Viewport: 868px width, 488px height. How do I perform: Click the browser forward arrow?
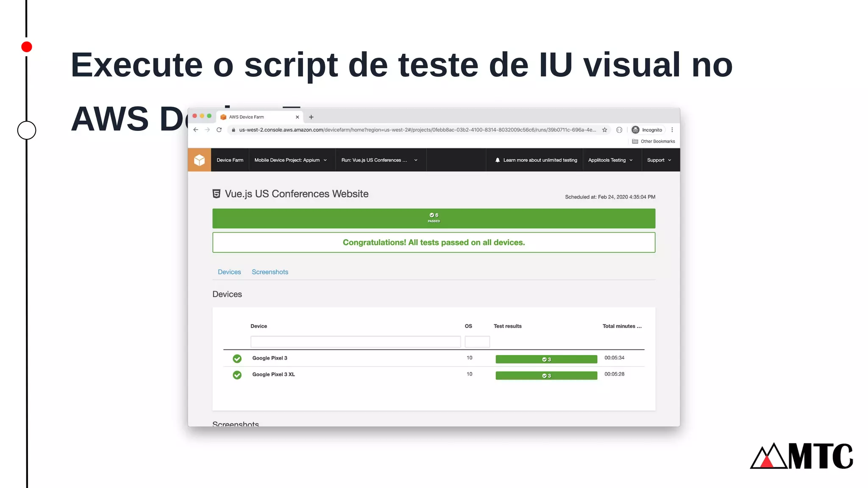207,130
